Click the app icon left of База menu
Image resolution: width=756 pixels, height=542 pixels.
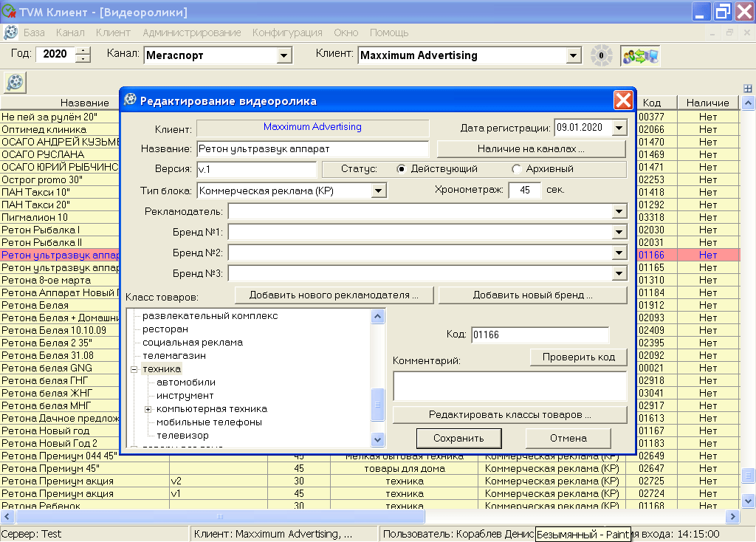pos(11,32)
